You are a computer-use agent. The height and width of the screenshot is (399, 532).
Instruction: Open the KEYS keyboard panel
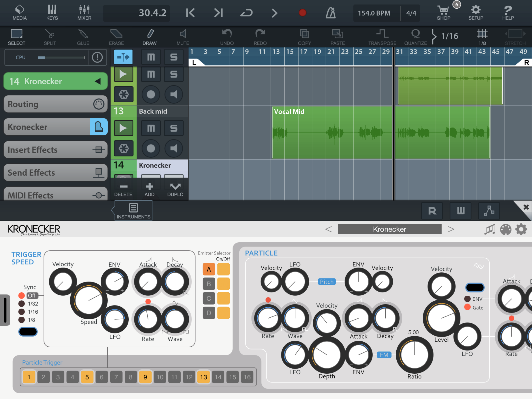[52, 12]
